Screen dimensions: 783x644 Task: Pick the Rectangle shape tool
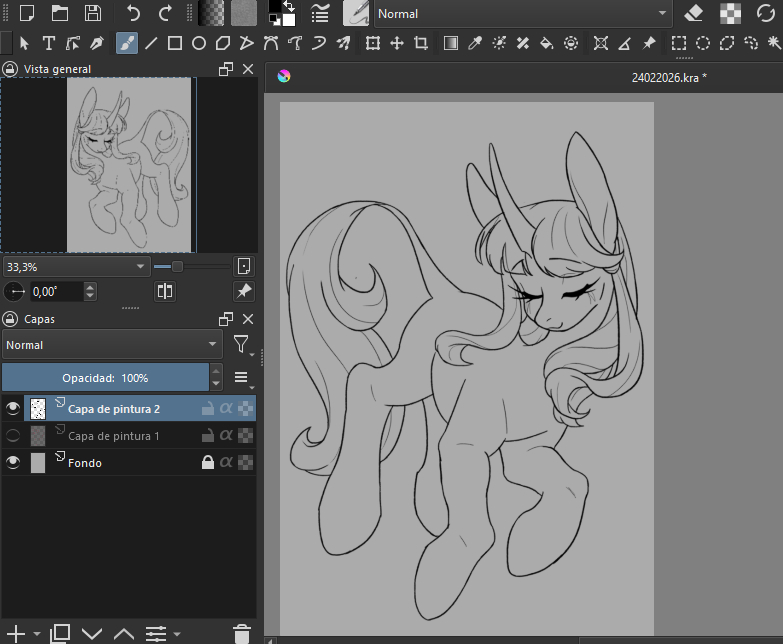174,43
